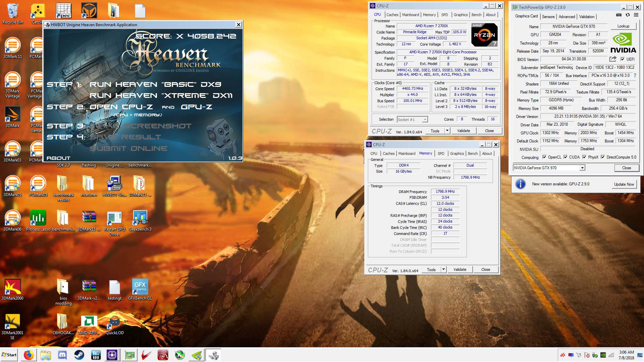The height and width of the screenshot is (362, 644).
Task: Select the Geekbench 3 desktop icon
Action: 140,221
